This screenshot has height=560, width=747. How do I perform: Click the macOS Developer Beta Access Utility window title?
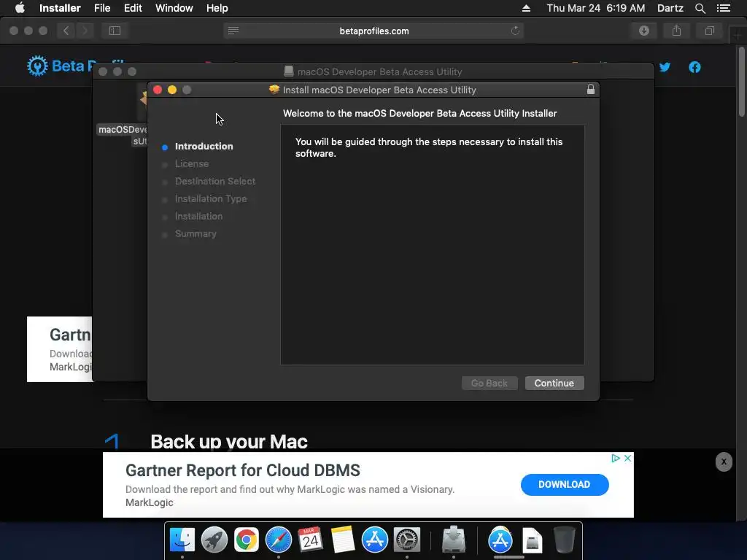pyautogui.click(x=379, y=72)
